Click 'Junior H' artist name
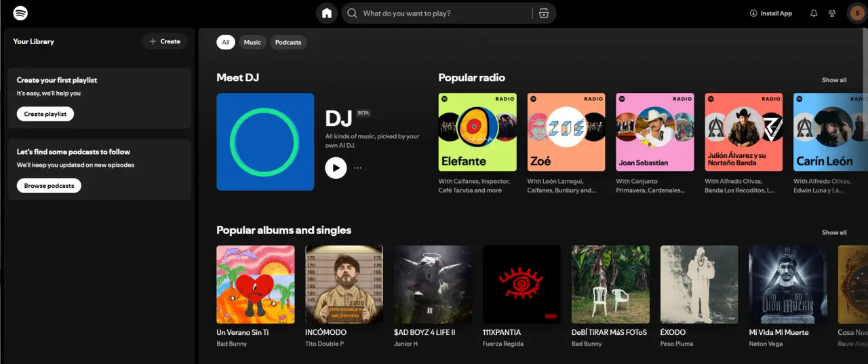Viewport: 868px width, 364px height. click(x=406, y=344)
